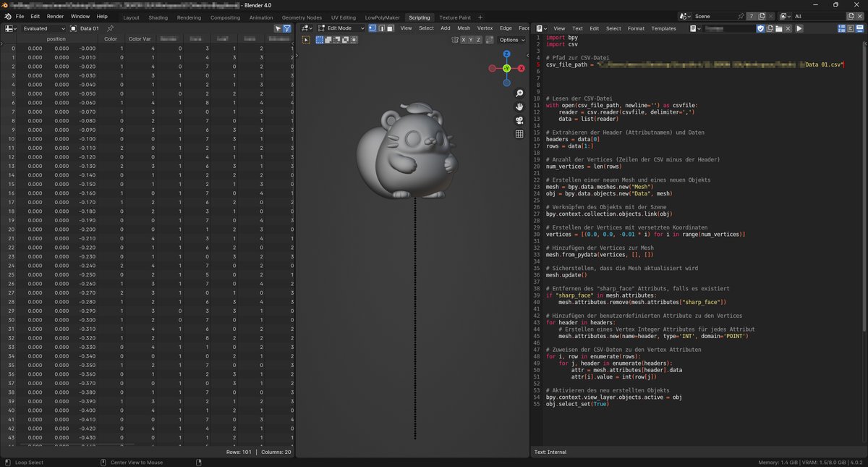Screen dimensions: 868x467
Task: Open the view layer browse dropdown
Action: (785, 16)
